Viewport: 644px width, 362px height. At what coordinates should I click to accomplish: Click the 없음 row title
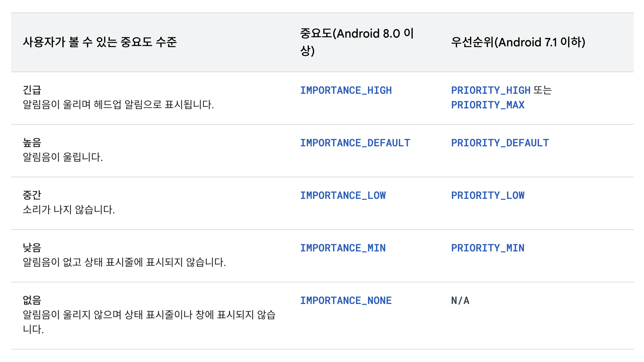point(32,300)
